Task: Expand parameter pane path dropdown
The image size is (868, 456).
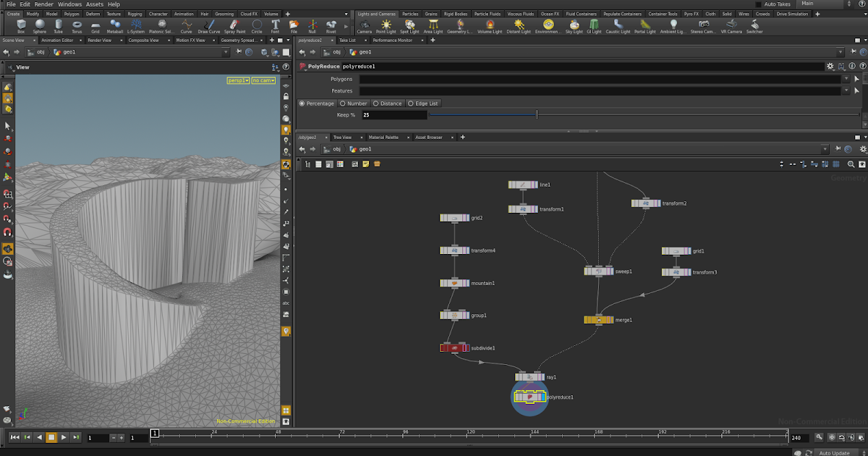Action: tap(840, 52)
